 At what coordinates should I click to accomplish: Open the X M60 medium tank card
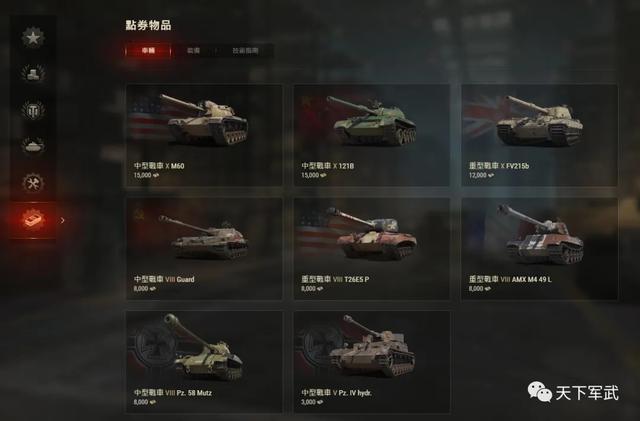point(204,136)
